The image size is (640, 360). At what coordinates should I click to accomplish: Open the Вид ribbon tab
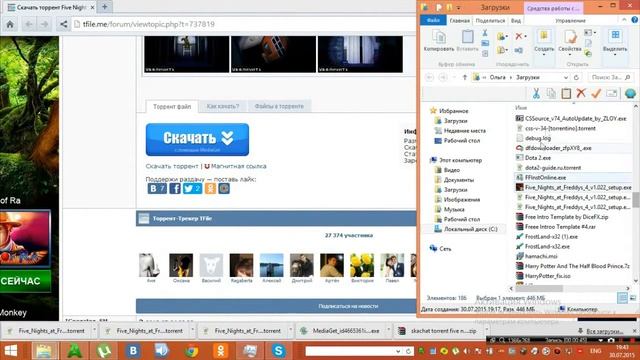(516, 20)
